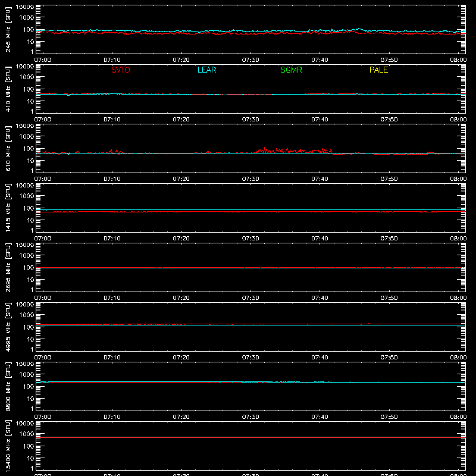
Task: Click the 07:30 tick under the 1415 MHz plot
Action: (x=250, y=239)
